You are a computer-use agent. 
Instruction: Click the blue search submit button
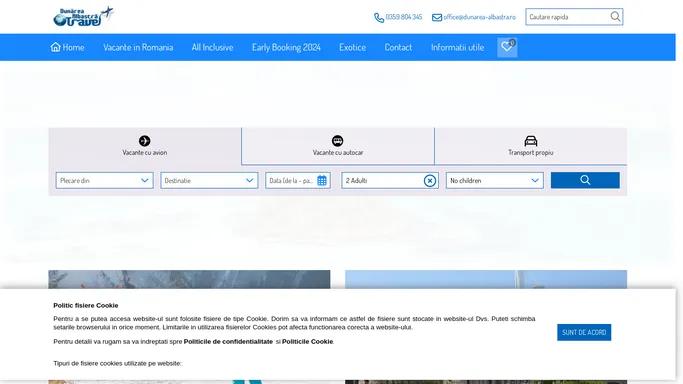point(585,180)
